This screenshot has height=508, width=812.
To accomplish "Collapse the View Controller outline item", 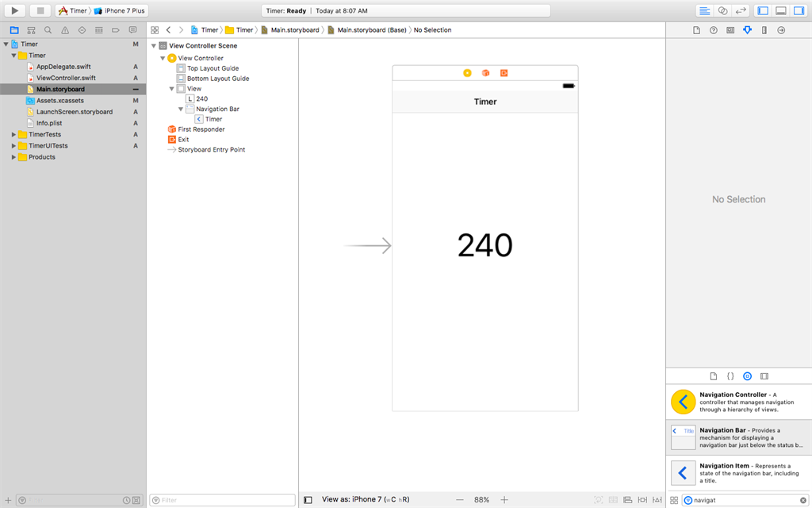I will click(x=163, y=58).
